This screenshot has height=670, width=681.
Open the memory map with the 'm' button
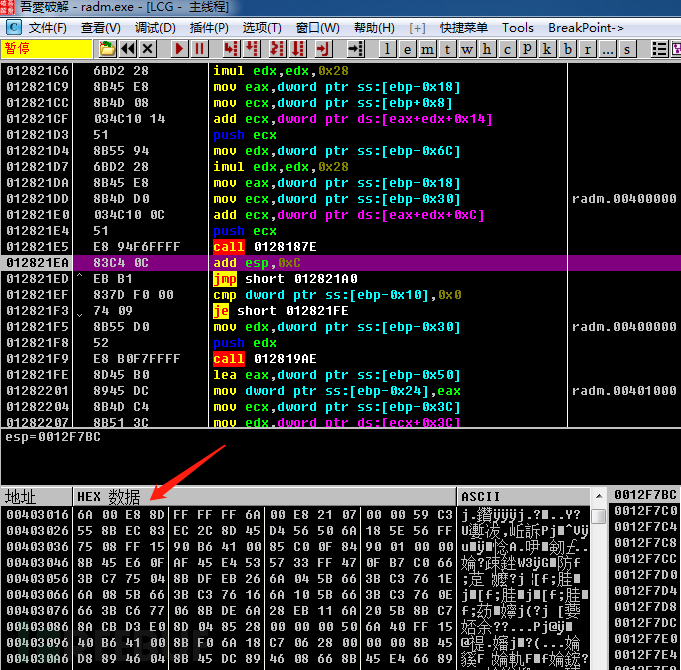(428, 48)
